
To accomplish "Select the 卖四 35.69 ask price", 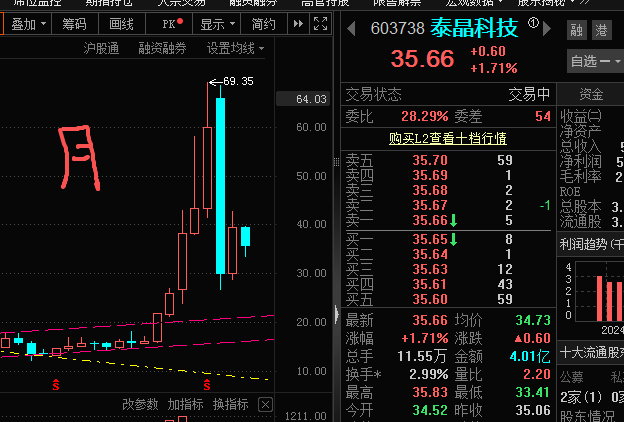I will tap(430, 175).
